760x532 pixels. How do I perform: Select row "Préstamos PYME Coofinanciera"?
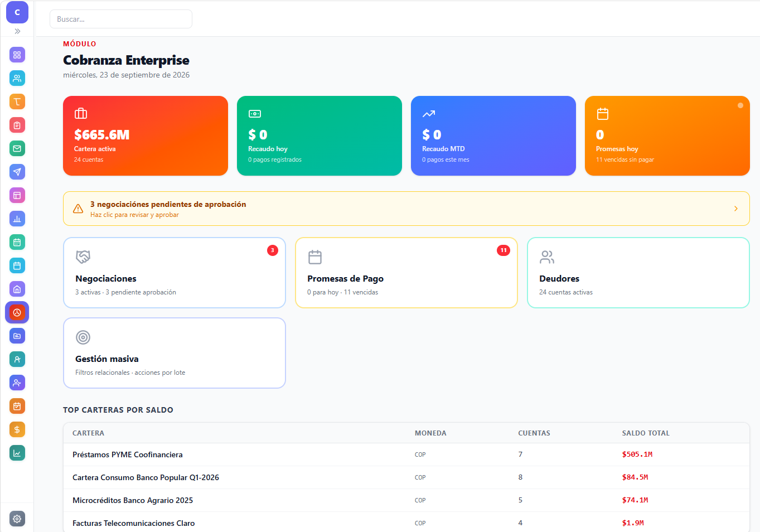pos(406,454)
